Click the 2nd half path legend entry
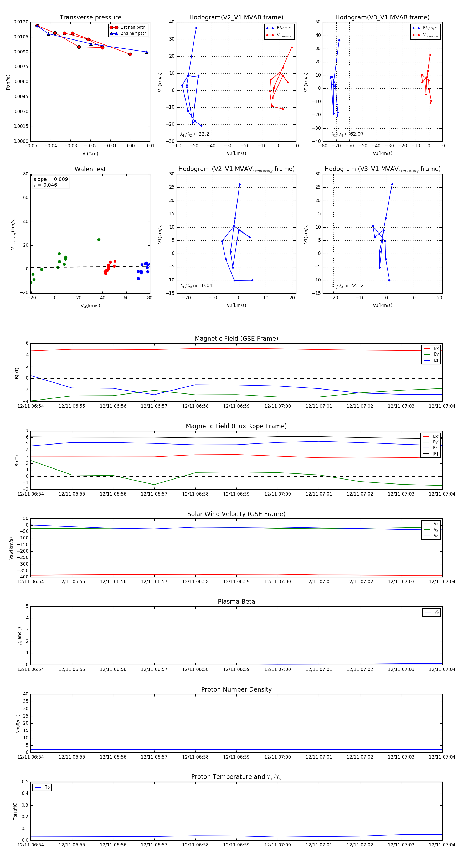The width and height of the screenshot is (473, 868). [128, 33]
